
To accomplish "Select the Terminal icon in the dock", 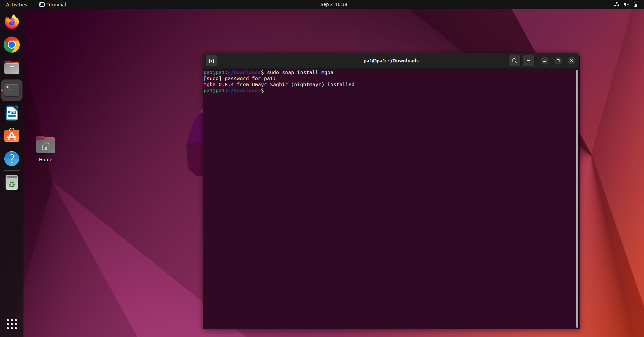I will point(11,90).
